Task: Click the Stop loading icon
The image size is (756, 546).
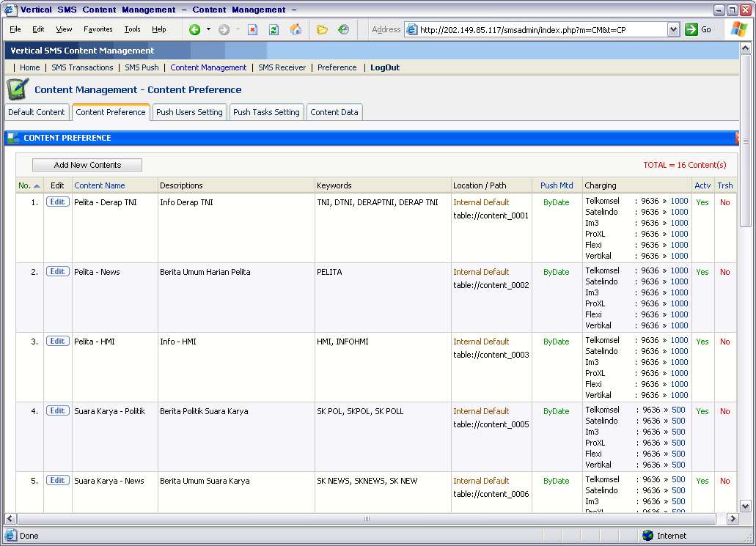Action: pyautogui.click(x=252, y=29)
